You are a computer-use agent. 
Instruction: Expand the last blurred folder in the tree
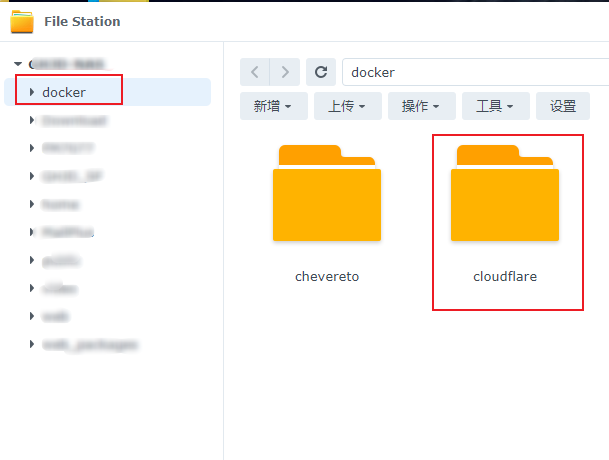point(32,344)
